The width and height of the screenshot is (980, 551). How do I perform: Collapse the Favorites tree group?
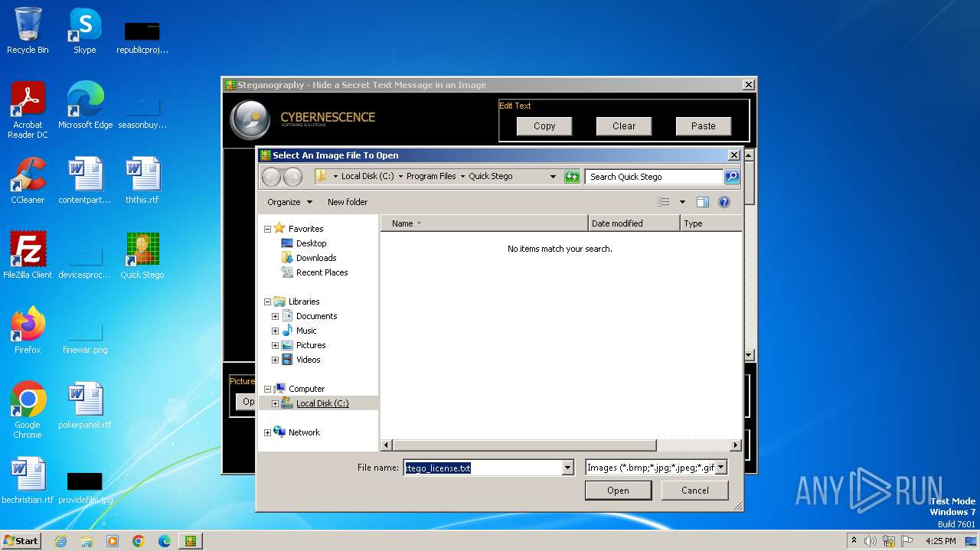(x=268, y=229)
